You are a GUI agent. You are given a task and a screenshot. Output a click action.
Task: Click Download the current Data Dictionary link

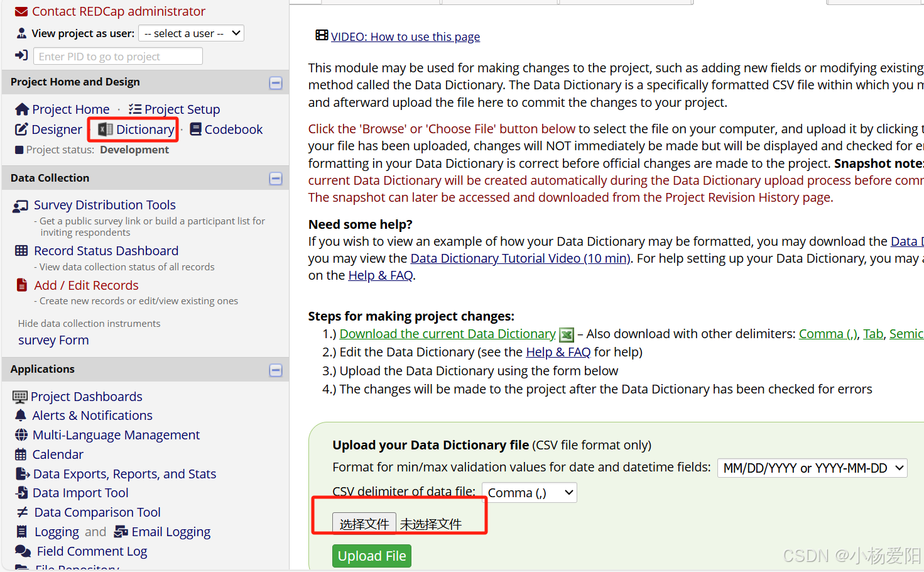(447, 334)
